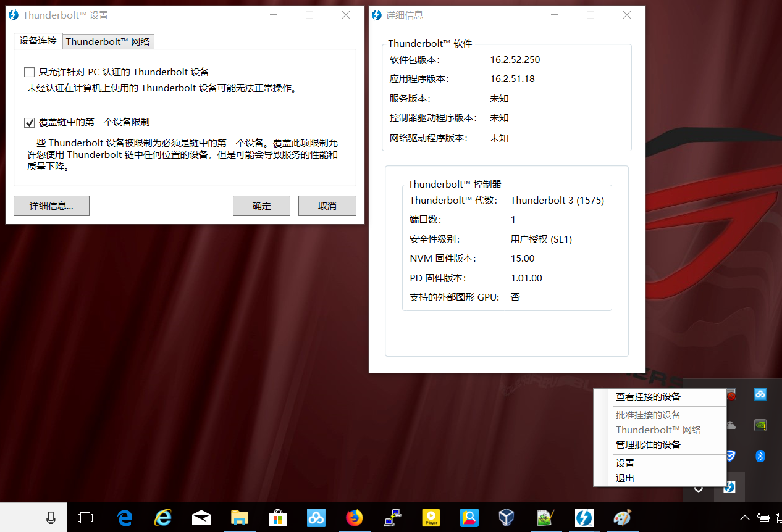
Task: Click the software package version 16.2.52.250
Action: tap(515, 60)
